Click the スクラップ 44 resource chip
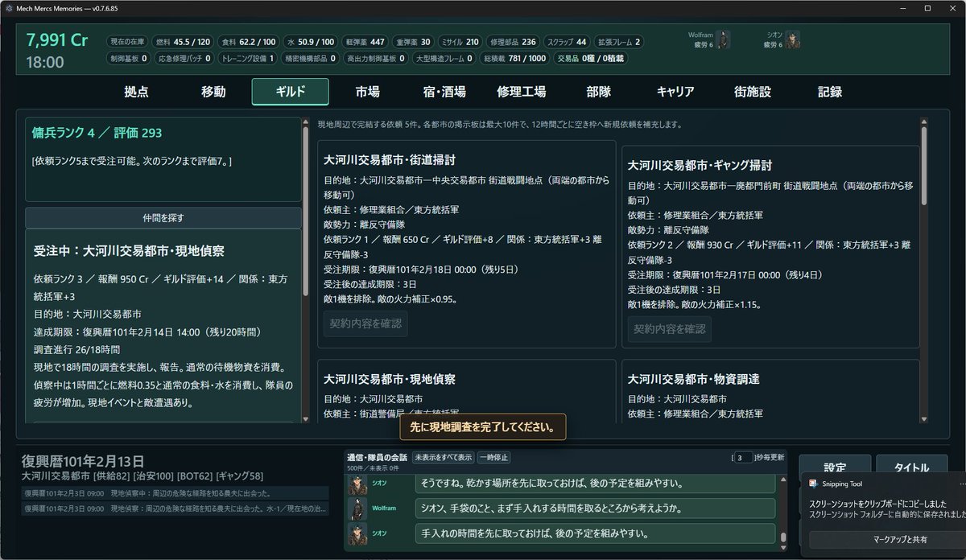966x560 pixels. (x=567, y=42)
